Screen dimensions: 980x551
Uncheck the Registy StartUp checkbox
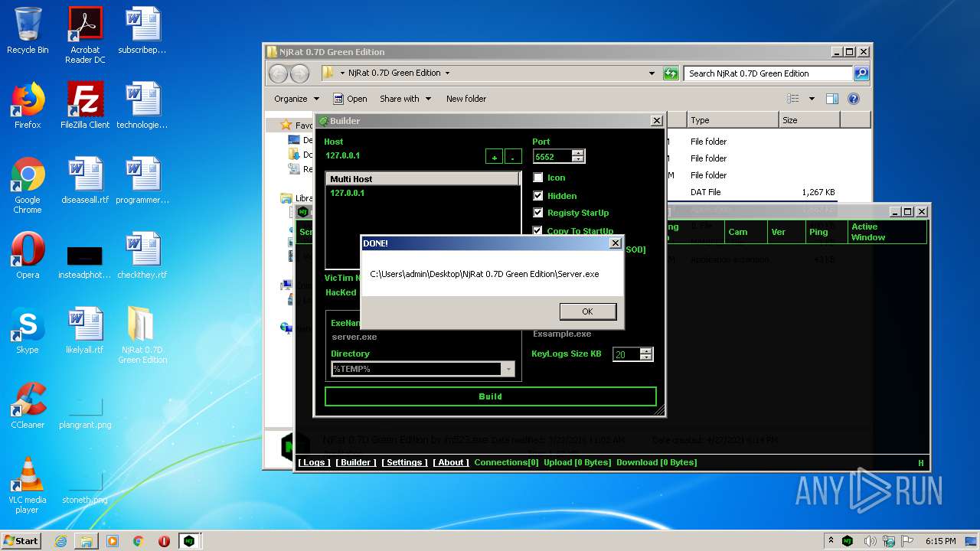tap(538, 213)
